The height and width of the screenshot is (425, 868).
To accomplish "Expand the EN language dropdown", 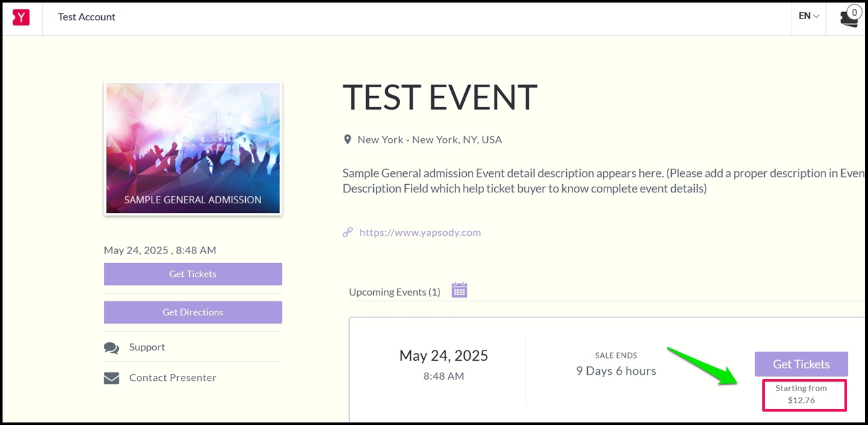I will point(809,16).
